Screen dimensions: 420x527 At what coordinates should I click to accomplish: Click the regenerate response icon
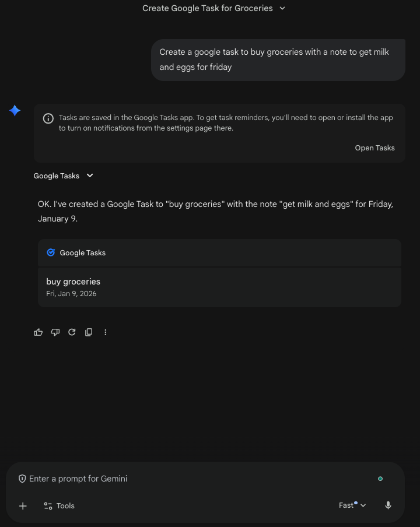[x=72, y=332]
